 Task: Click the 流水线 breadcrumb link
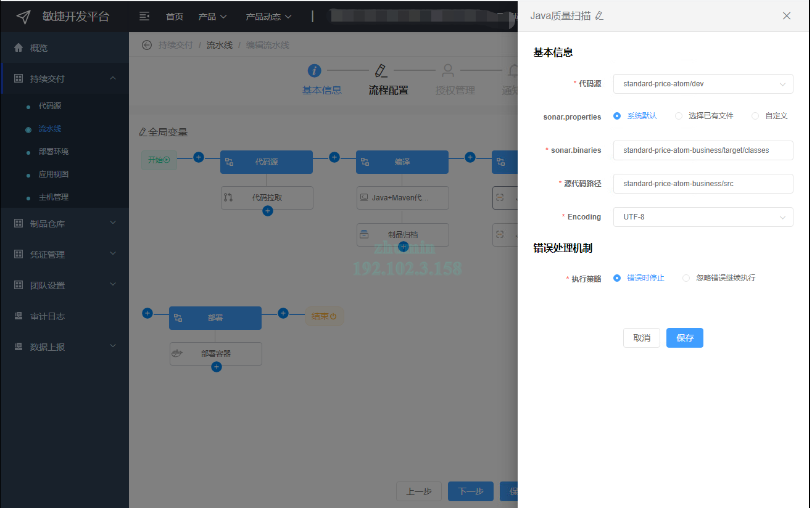[220, 45]
